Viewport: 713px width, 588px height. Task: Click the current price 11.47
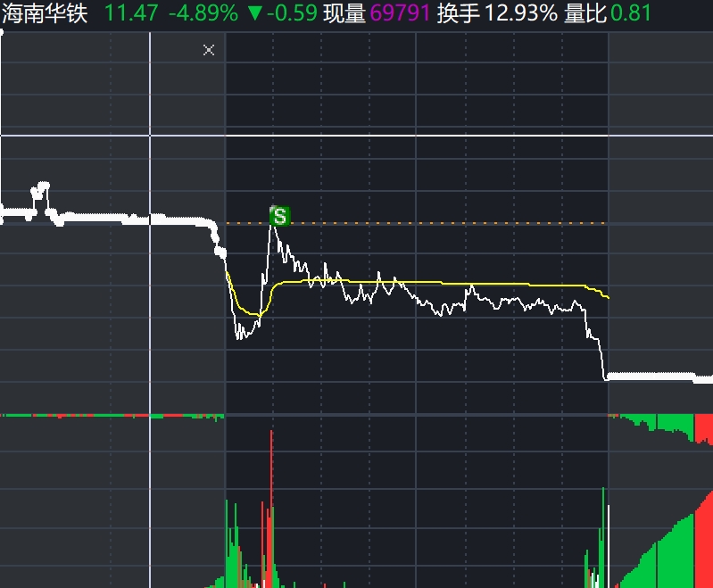(131, 13)
